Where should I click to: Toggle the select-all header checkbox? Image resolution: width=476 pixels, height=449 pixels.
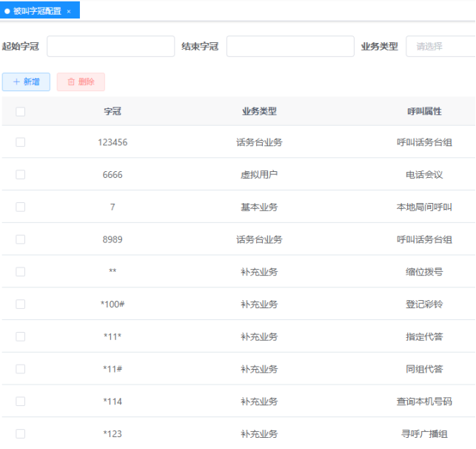click(20, 112)
